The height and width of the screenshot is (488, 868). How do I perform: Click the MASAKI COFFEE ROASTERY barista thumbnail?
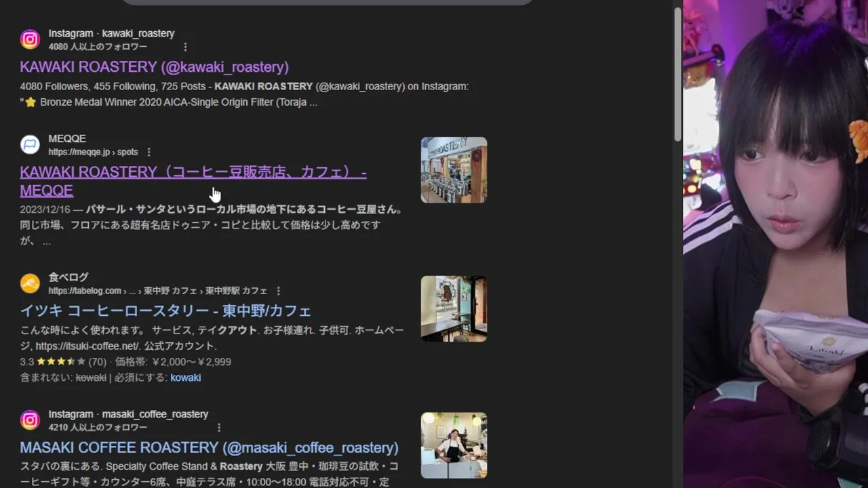pyautogui.click(x=454, y=445)
